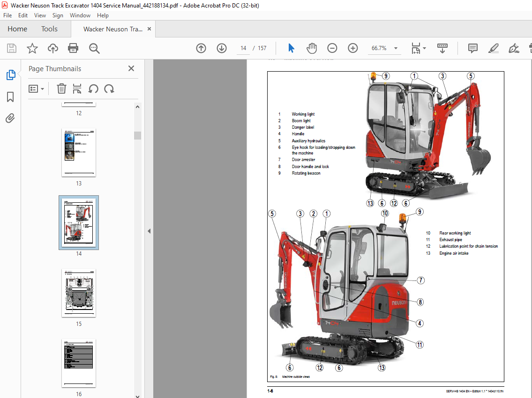
Task: Click the 'Rear working light' legend text
Action: 455,233
